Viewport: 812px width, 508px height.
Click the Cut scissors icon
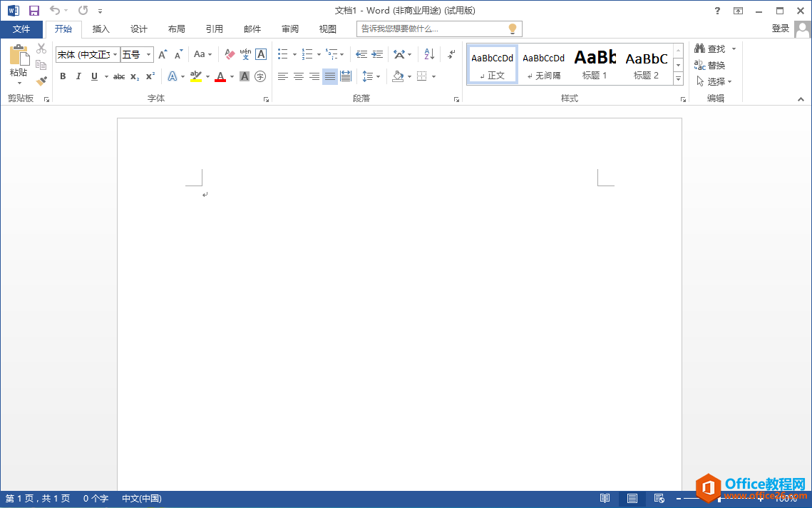pos(41,49)
